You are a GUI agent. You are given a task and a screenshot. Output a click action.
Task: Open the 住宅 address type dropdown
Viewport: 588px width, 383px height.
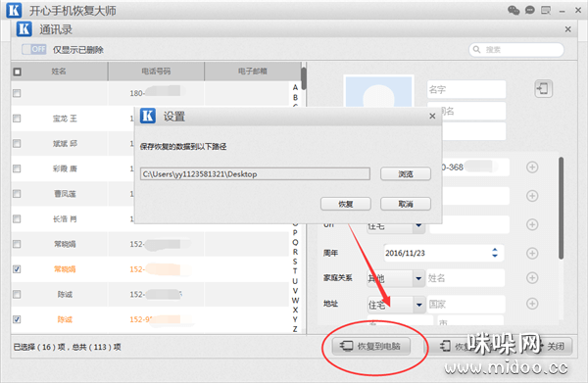[x=396, y=305]
